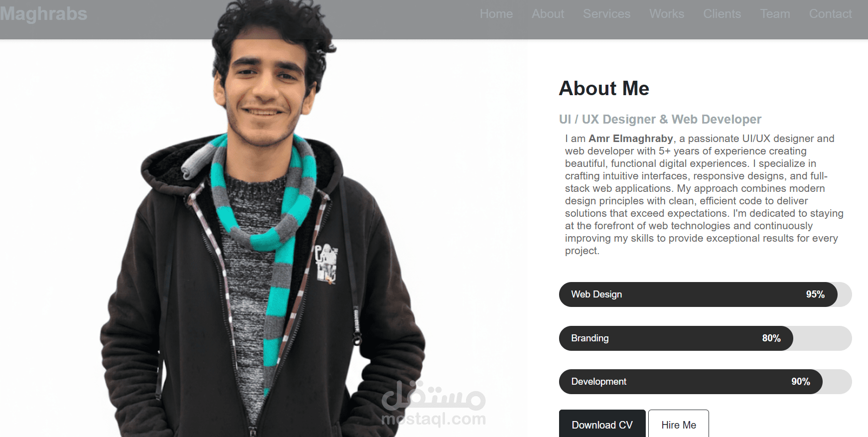The image size is (868, 437).
Task: Click the Hire Me button
Action: [x=679, y=425]
